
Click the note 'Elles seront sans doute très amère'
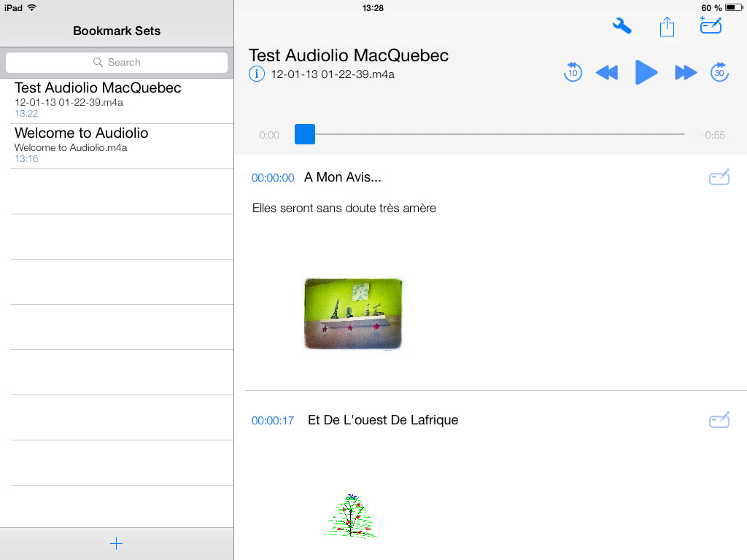[344, 208]
